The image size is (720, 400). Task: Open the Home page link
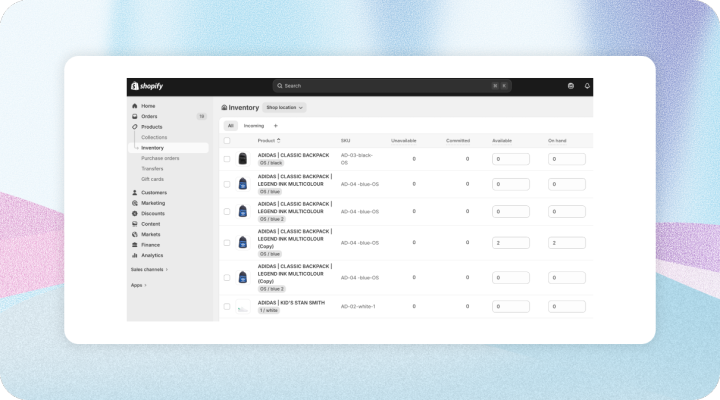[148, 106]
